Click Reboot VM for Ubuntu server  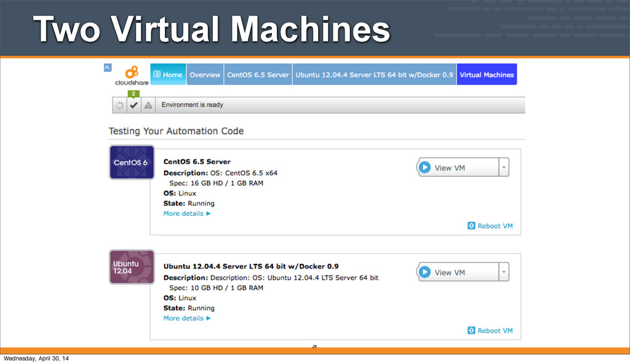(x=490, y=331)
